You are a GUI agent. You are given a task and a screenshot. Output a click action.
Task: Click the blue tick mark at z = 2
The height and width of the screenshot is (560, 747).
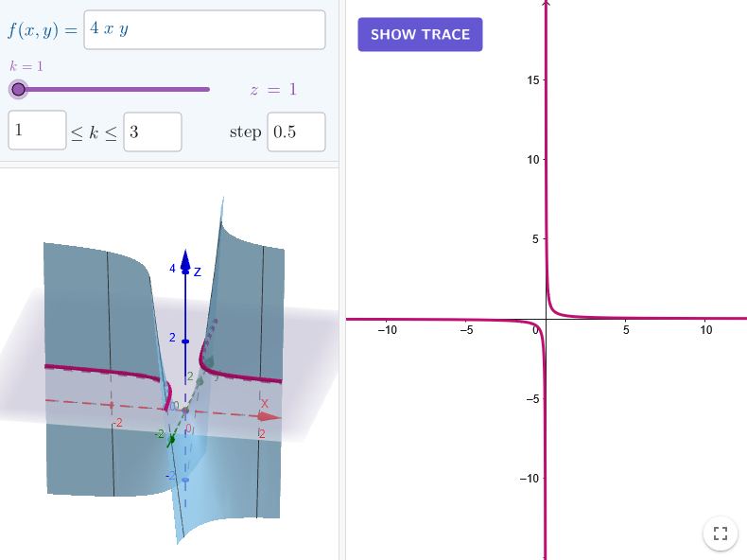point(185,341)
